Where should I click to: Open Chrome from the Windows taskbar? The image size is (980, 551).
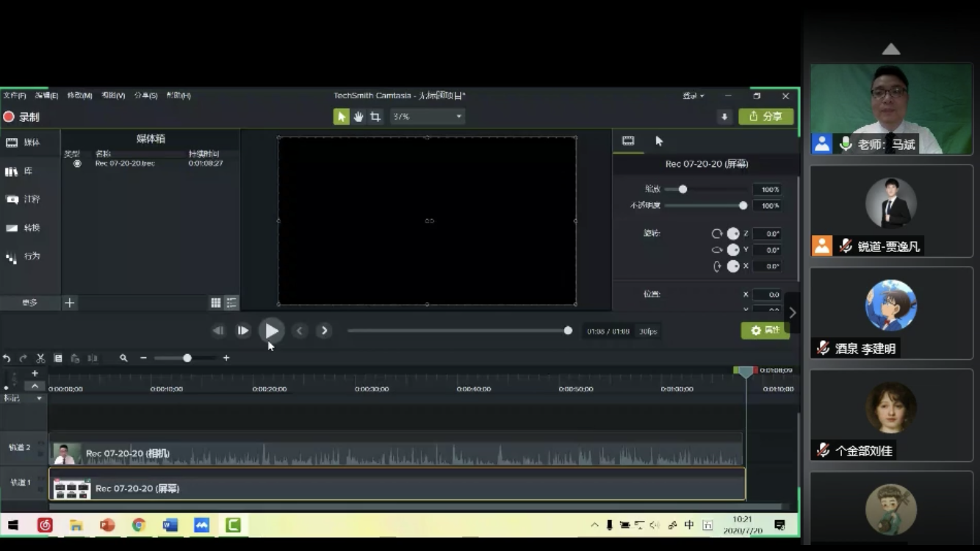pos(139,525)
